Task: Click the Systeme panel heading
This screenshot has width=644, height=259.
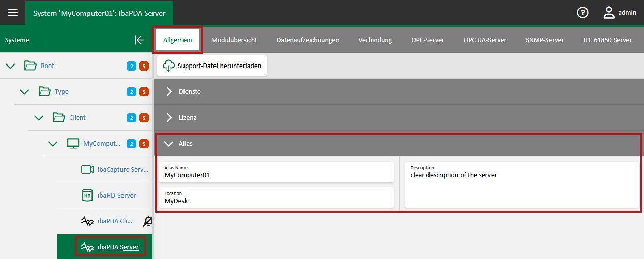Action: 17,40
